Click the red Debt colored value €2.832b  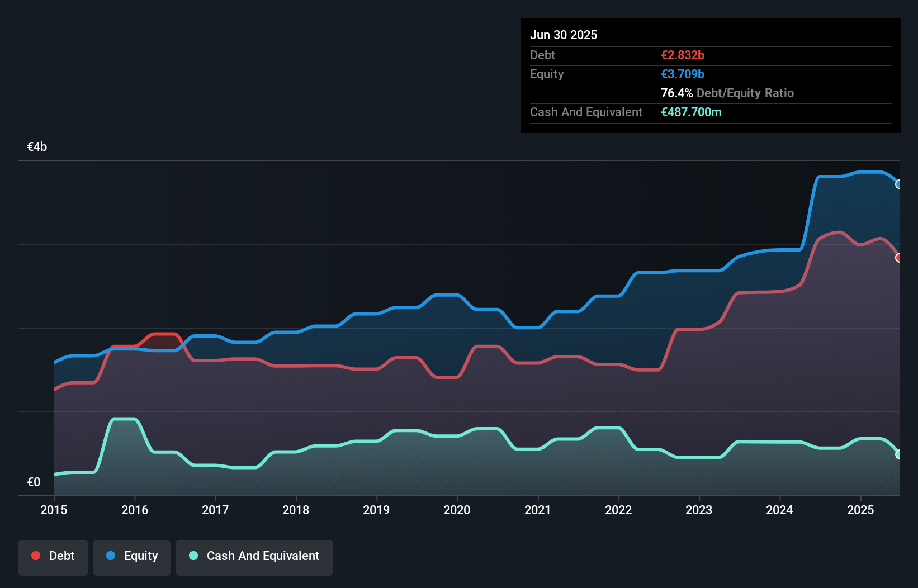[x=682, y=55]
